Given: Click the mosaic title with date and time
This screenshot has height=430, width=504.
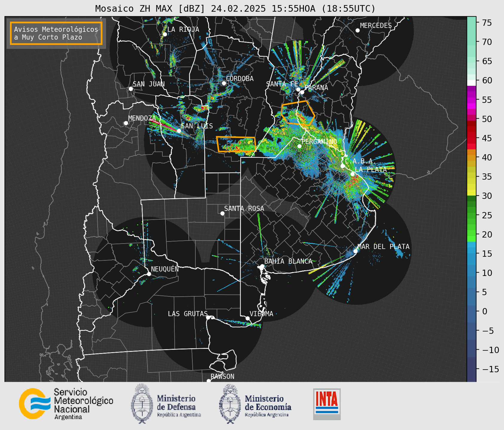Looking at the screenshot, I should pyautogui.click(x=235, y=9).
